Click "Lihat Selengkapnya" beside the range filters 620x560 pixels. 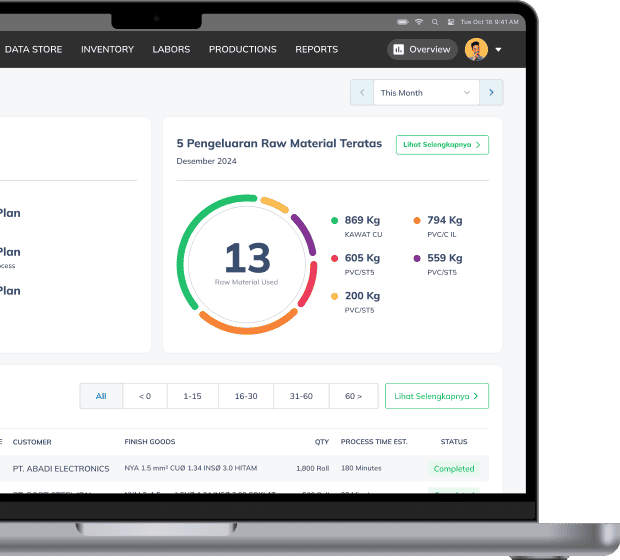(436, 396)
